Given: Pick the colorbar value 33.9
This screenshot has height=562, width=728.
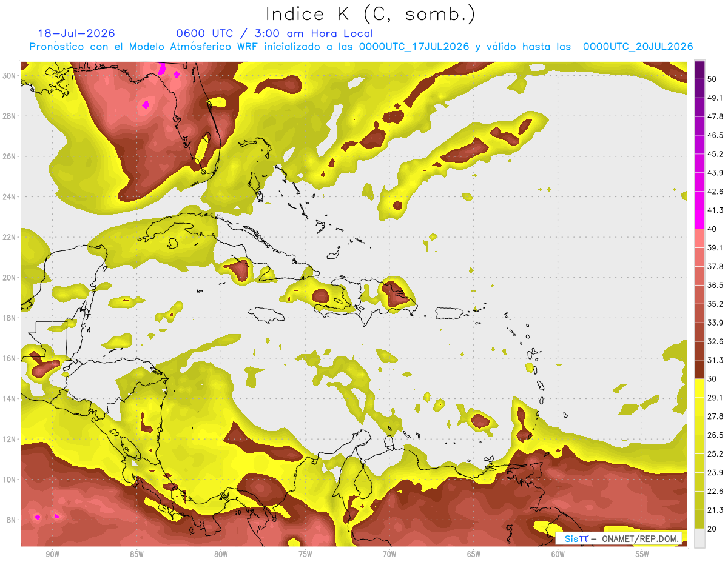Looking at the screenshot, I should 716,323.
